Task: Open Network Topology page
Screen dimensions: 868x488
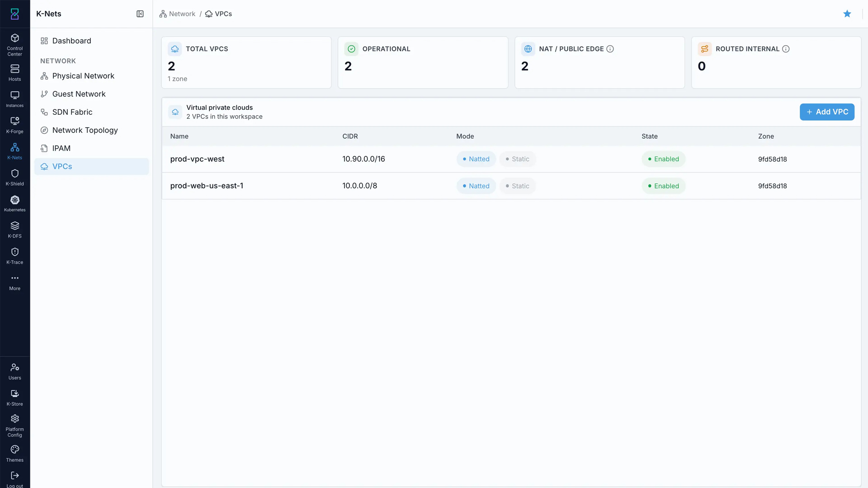Action: coord(92,130)
